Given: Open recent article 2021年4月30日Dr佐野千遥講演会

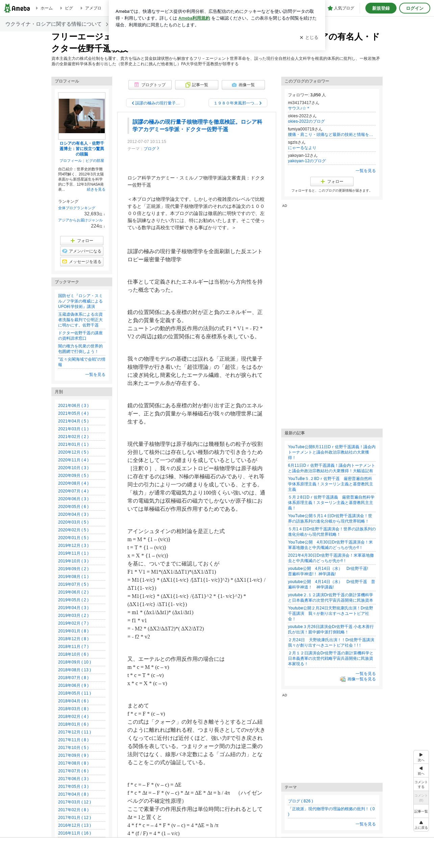Looking at the screenshot, I should [331, 558].
